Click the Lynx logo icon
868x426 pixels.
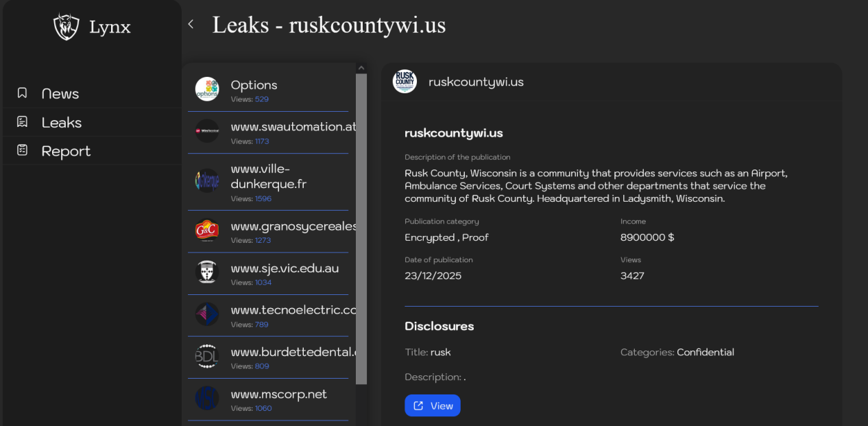click(x=67, y=27)
